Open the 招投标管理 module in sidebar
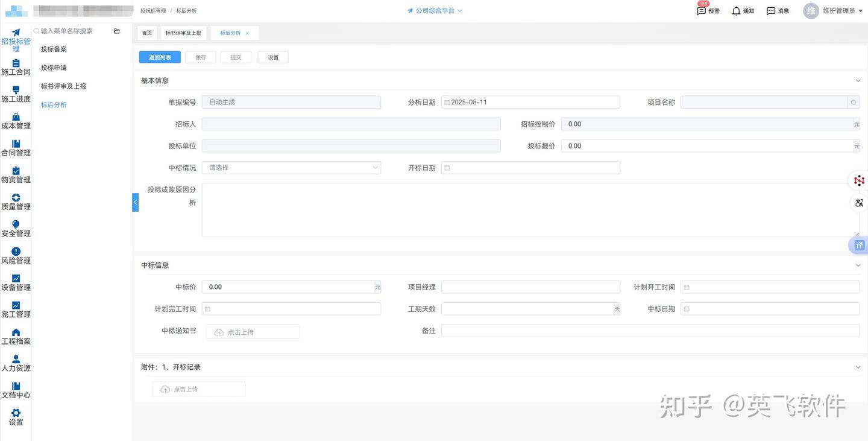Image resolution: width=868 pixels, height=441 pixels. tap(16, 40)
